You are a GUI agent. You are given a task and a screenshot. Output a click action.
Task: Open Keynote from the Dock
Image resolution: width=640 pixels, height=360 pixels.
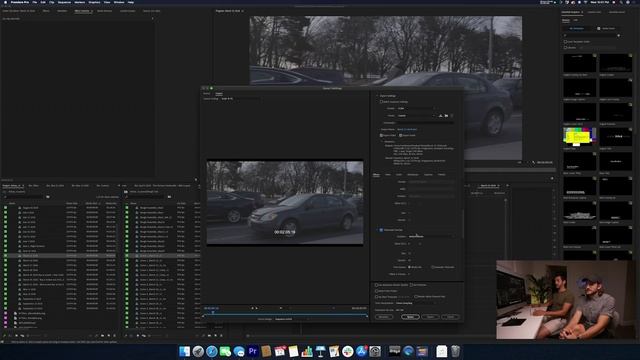pos(321,351)
